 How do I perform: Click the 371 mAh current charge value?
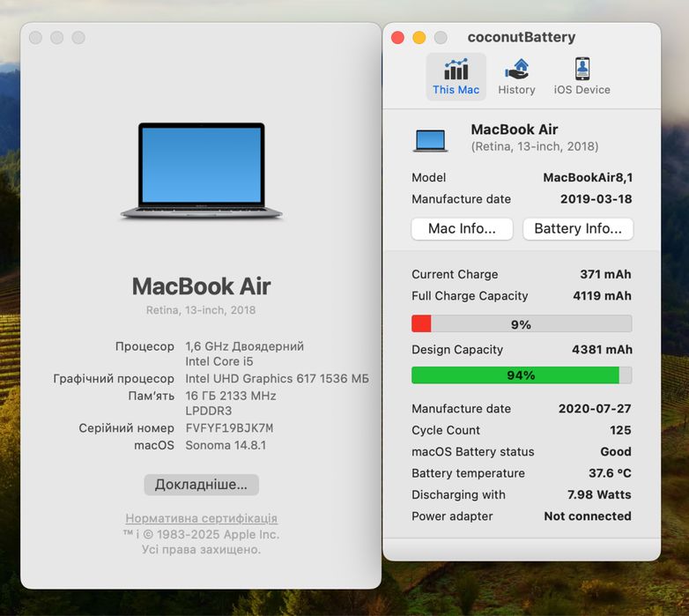pyautogui.click(x=605, y=274)
